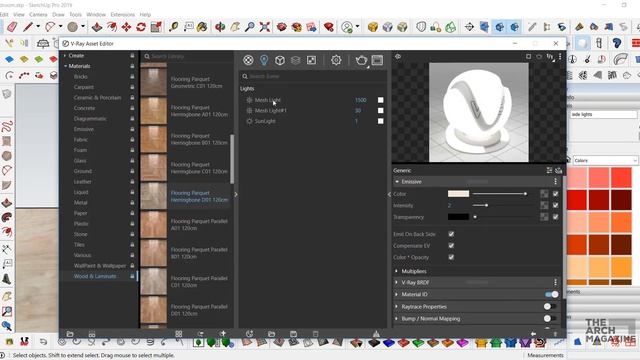Image resolution: width=640 pixels, height=360 pixels.
Task: Disable Material ID toggle switch
Action: click(x=551, y=294)
